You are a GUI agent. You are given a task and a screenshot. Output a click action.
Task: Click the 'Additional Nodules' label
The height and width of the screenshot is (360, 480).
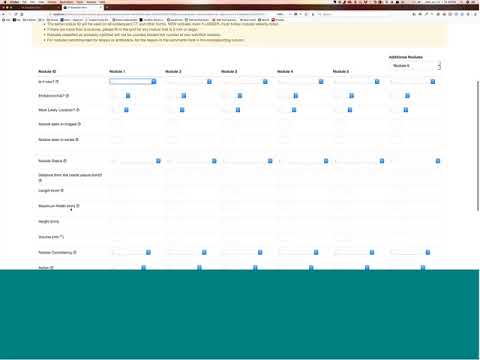coord(406,57)
